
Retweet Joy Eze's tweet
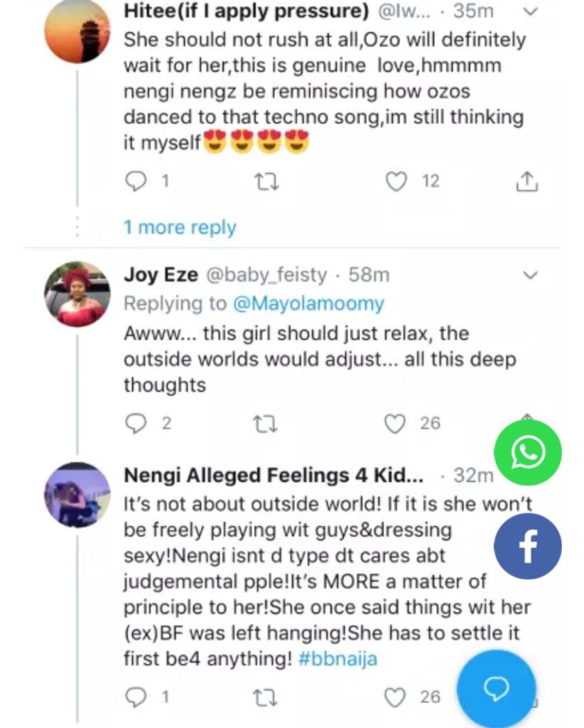click(x=266, y=424)
